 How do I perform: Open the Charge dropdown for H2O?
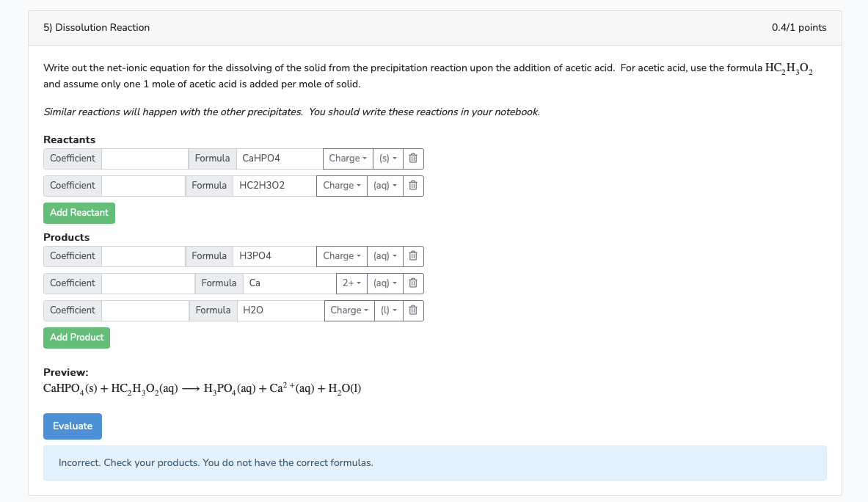click(x=348, y=310)
